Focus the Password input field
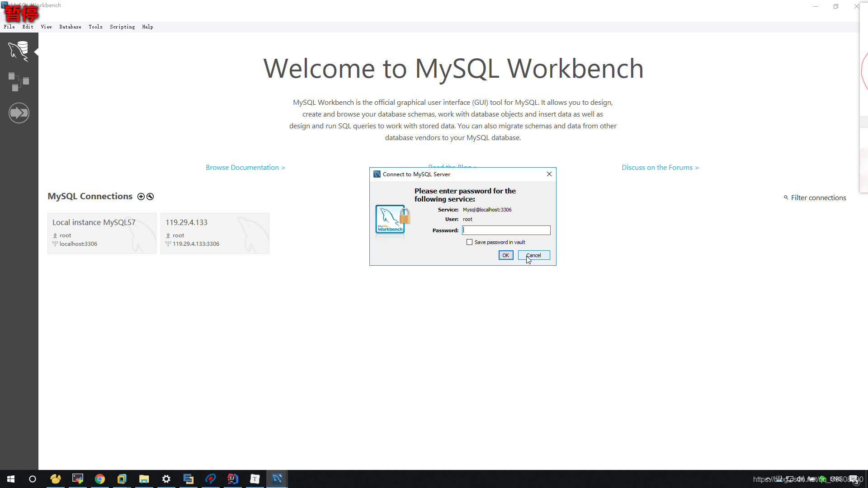This screenshot has width=868, height=488. tap(506, 230)
